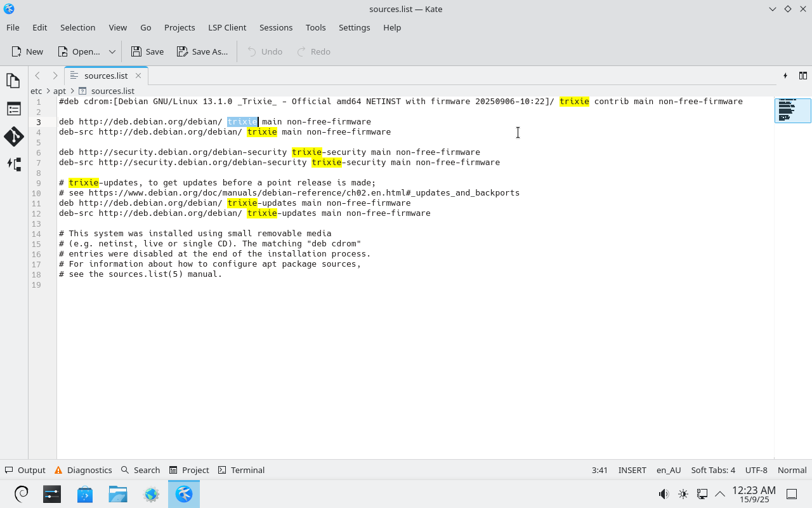Image resolution: width=812 pixels, height=508 pixels.
Task: Toggle the Diagnostics panel
Action: [83, 470]
